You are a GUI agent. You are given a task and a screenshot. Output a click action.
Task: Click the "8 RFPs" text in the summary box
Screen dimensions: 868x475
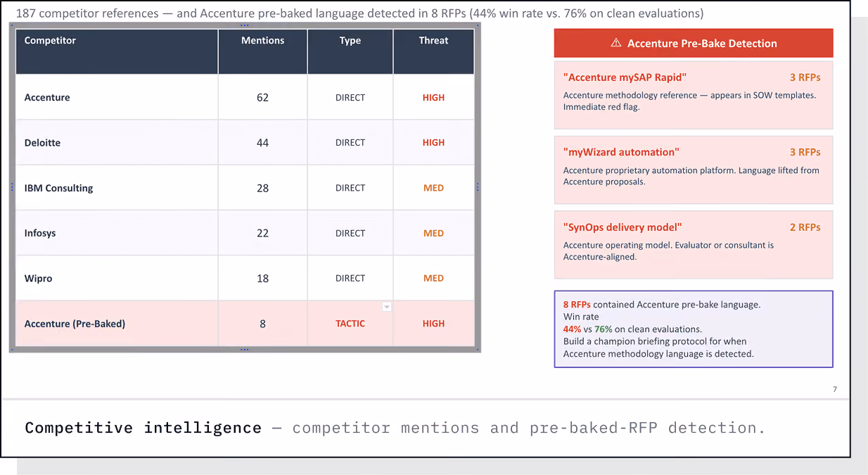coord(577,305)
